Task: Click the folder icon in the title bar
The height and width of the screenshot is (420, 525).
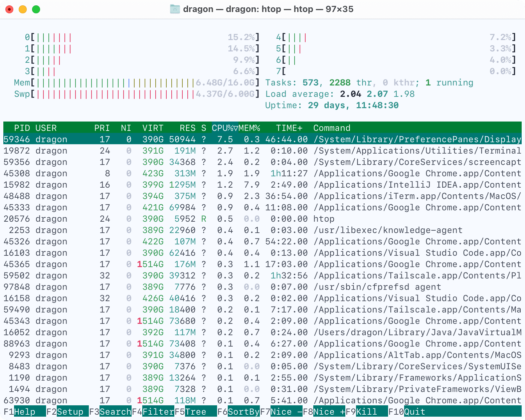Action: (x=175, y=9)
